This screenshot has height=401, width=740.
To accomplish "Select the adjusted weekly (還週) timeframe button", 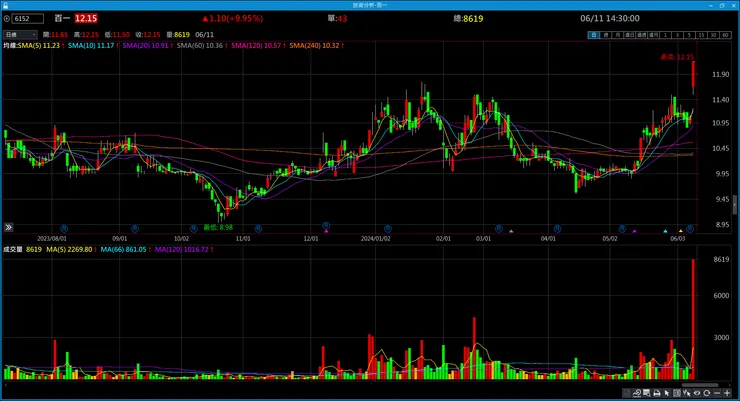I will tap(641, 35).
